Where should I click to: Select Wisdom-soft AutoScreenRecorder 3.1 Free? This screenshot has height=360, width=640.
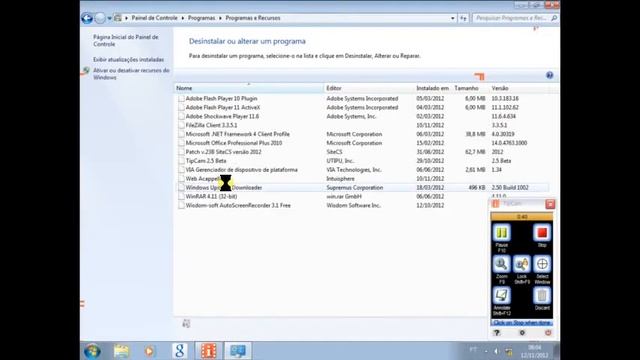pyautogui.click(x=238, y=205)
